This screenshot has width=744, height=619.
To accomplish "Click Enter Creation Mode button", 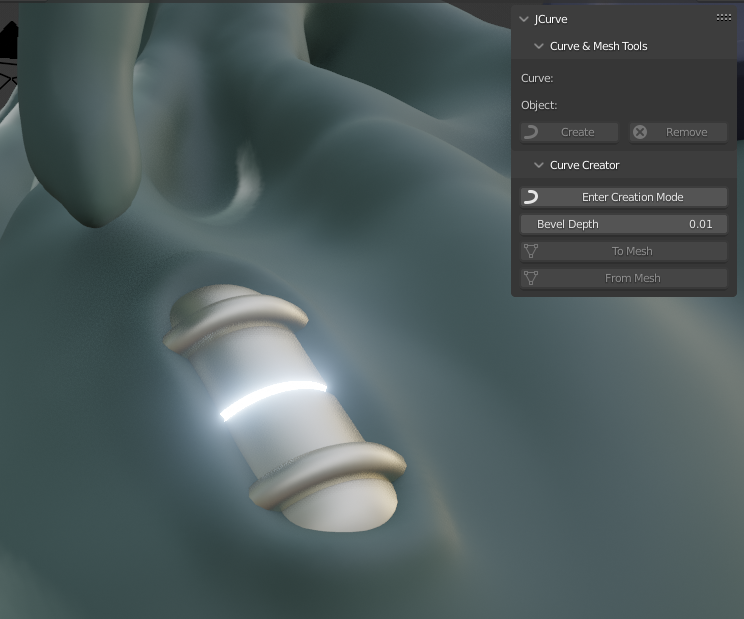I will (x=624, y=197).
